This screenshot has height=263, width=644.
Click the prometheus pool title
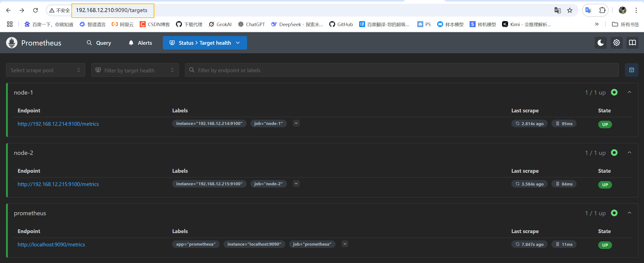tap(30, 213)
